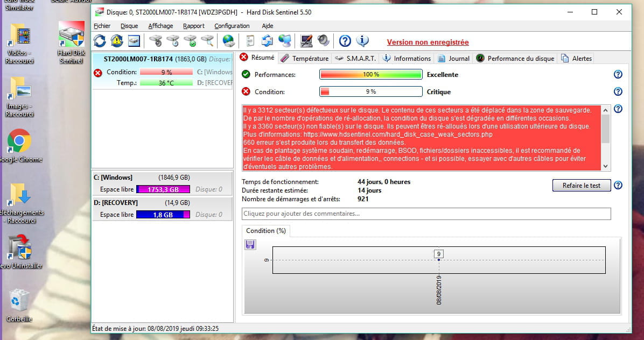Screen dimensions: 644x340
Task: Click the left panel 36 °C temperature bar
Action: point(166,83)
